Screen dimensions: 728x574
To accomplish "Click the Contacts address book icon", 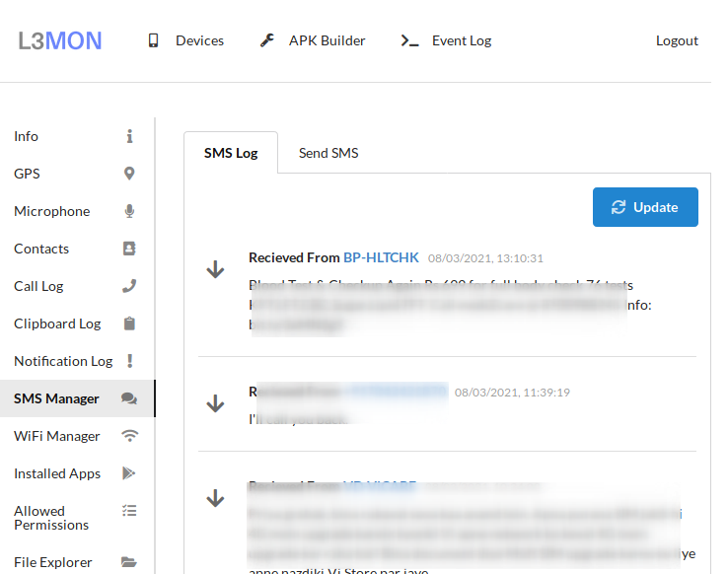I will (129, 249).
